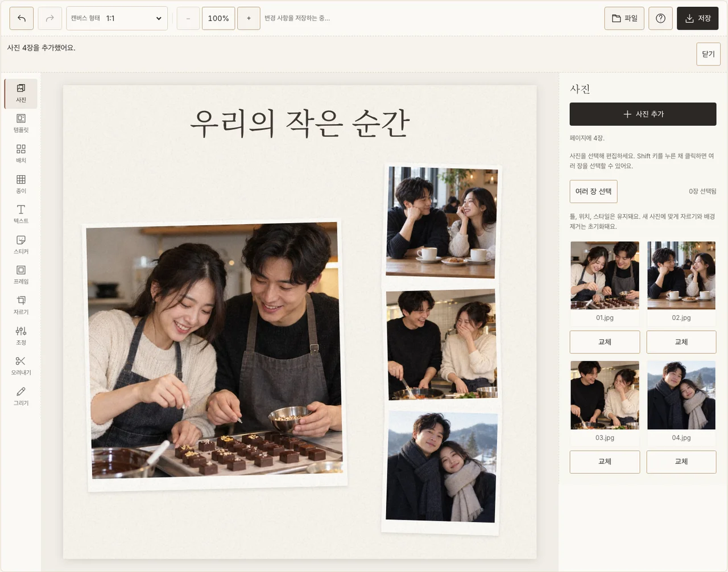Open the 종이 paper tool
Viewport: 728px width, 572px height.
coord(21,184)
